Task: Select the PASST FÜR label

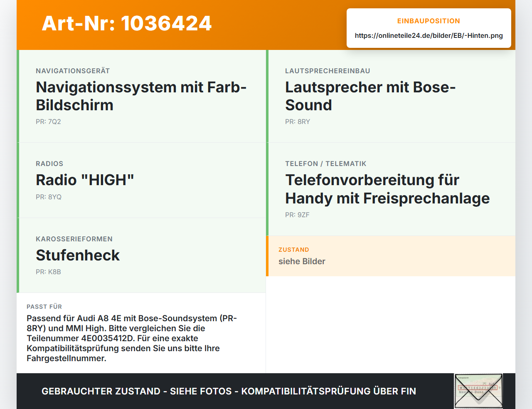Action: (x=44, y=307)
